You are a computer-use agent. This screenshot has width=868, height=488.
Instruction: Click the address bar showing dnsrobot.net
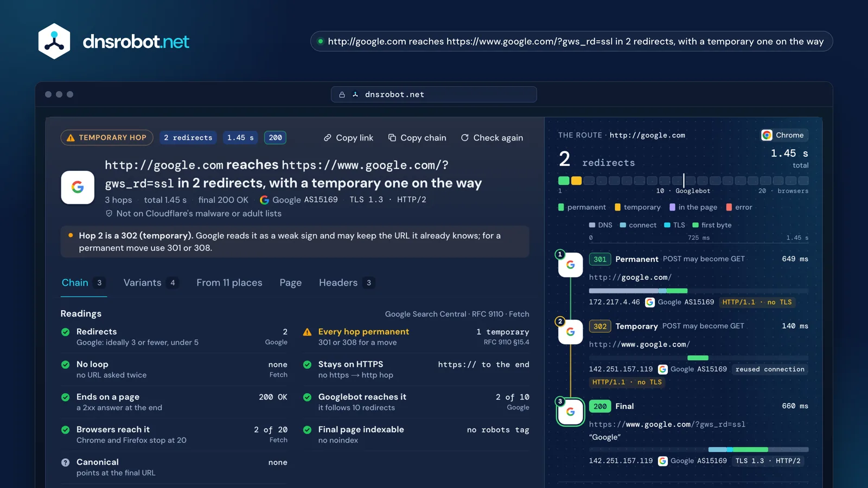click(434, 94)
